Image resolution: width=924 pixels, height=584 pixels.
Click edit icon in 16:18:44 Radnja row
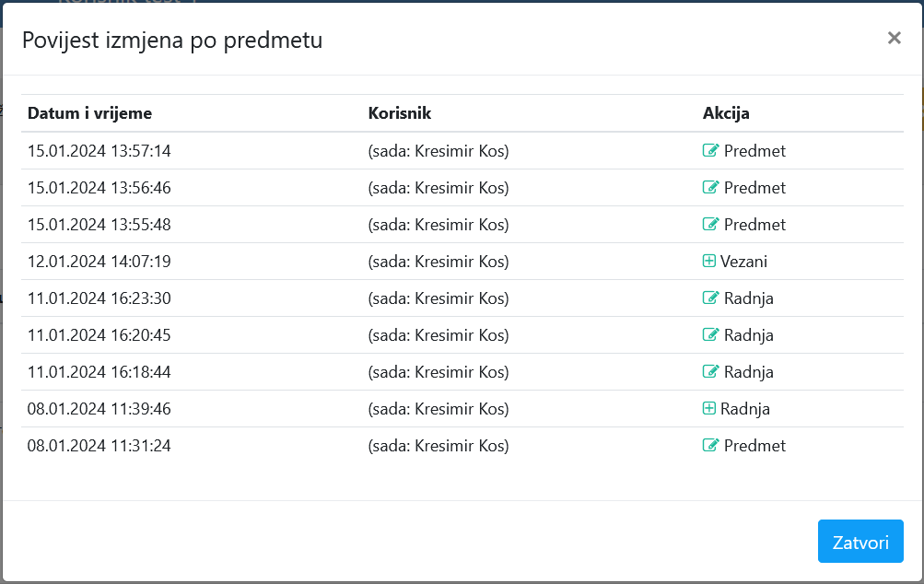(x=710, y=372)
